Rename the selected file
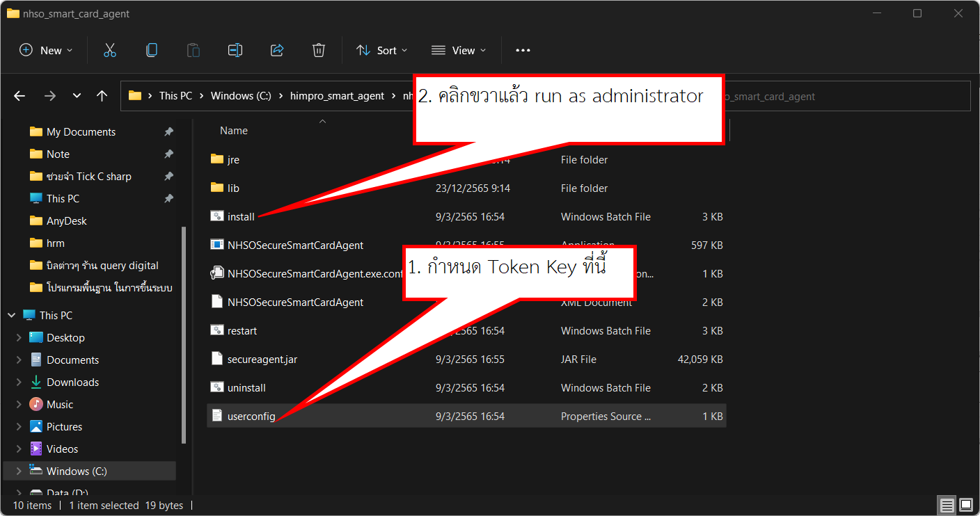 tap(235, 49)
